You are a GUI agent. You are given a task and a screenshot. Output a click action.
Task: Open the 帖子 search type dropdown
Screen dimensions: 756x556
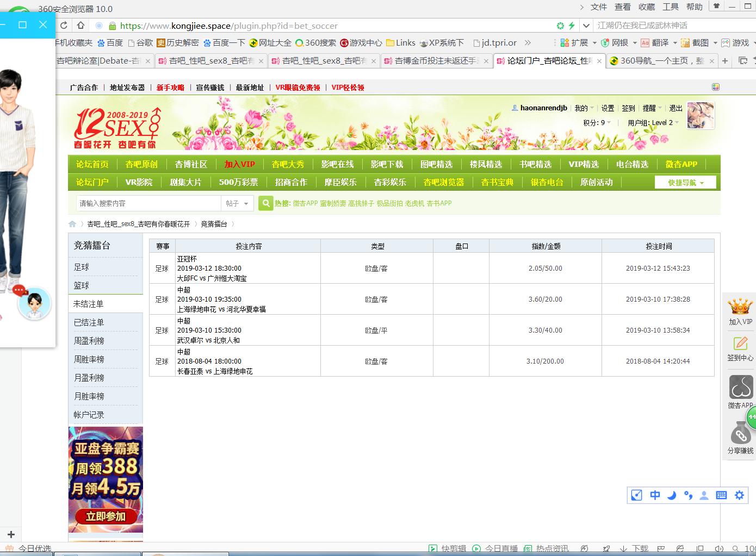tap(238, 203)
